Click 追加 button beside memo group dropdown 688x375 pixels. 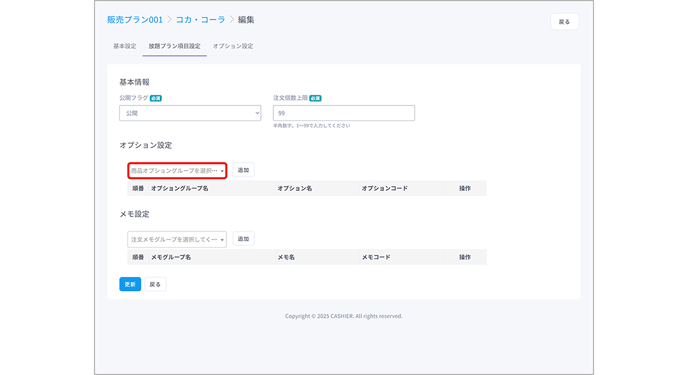pos(244,239)
